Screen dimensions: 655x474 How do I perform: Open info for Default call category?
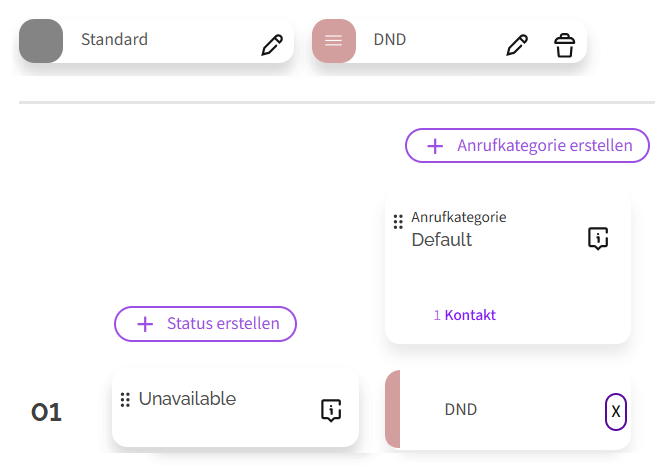[598, 238]
